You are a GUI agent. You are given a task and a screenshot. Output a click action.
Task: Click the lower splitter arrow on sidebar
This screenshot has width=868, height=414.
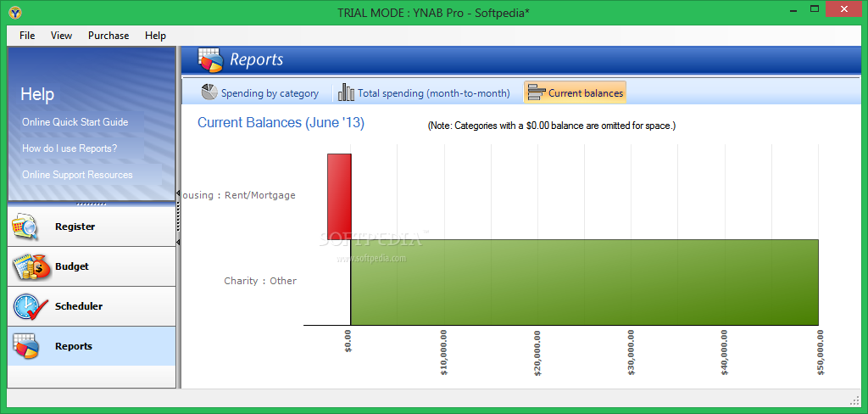pyautogui.click(x=178, y=242)
